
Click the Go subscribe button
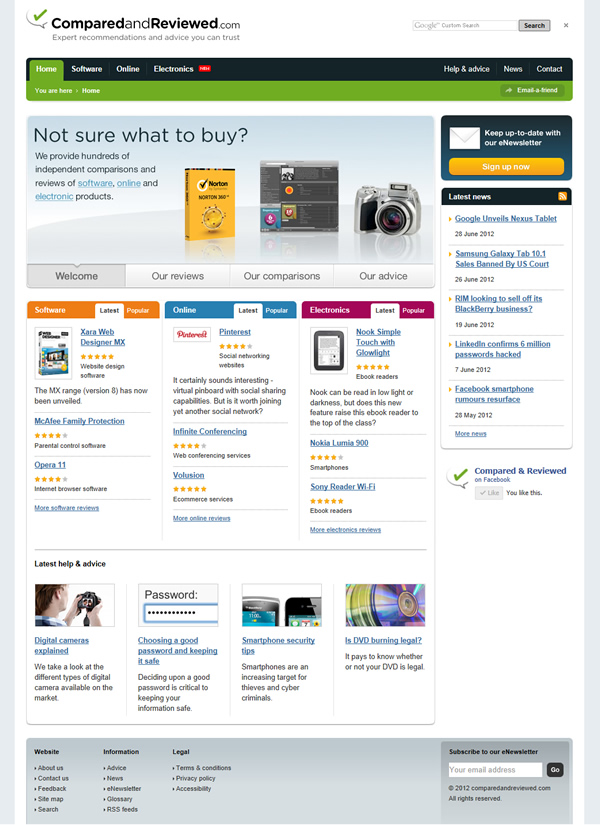coord(555,769)
